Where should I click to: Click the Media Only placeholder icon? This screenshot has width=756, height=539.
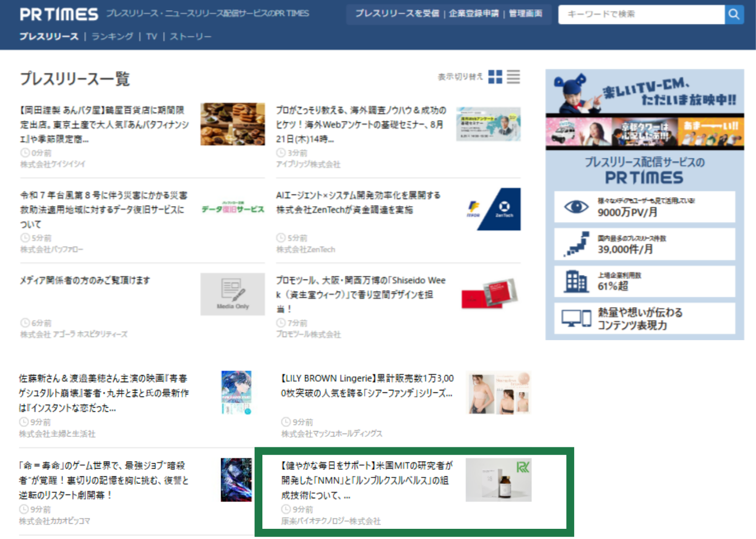(232, 294)
